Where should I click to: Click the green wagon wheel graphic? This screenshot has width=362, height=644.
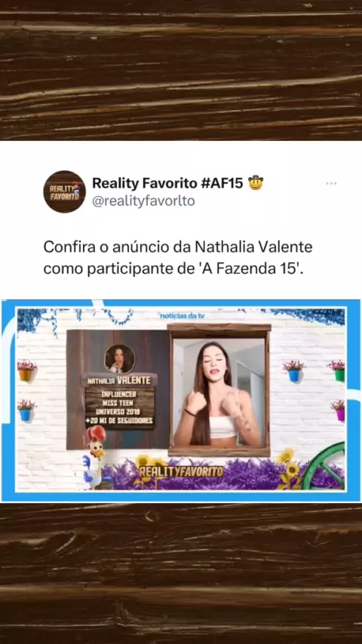pyautogui.click(x=324, y=466)
